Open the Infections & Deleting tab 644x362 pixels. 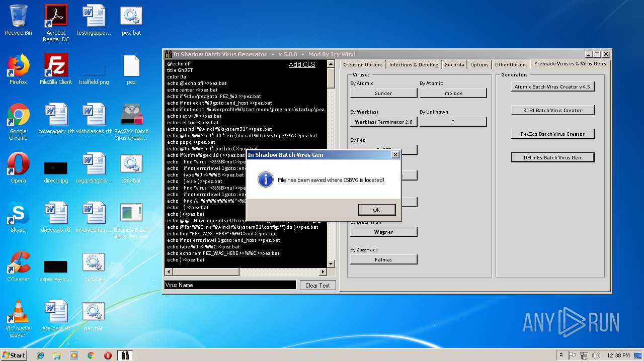coord(414,64)
